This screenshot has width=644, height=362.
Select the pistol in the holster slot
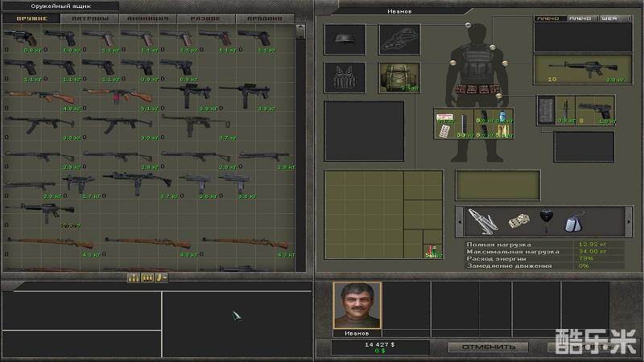(595, 110)
